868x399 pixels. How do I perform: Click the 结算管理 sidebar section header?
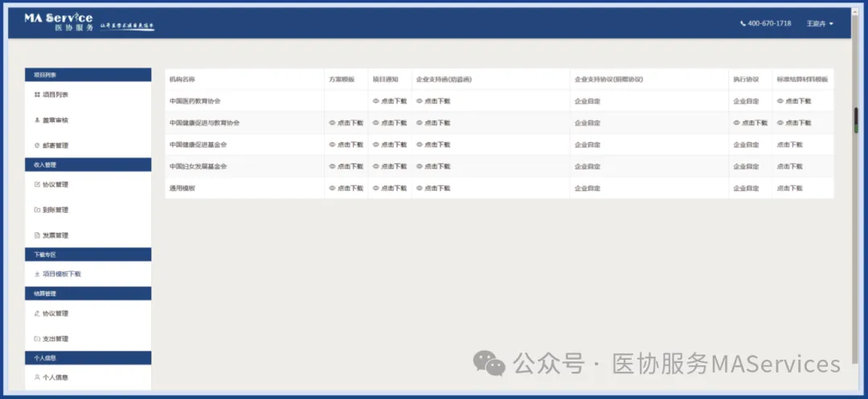tap(88, 294)
